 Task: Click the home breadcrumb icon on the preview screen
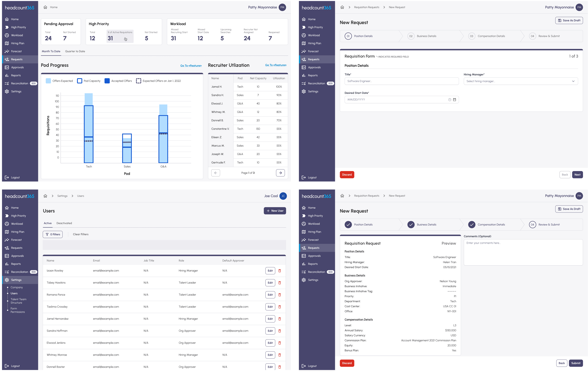[342, 196]
